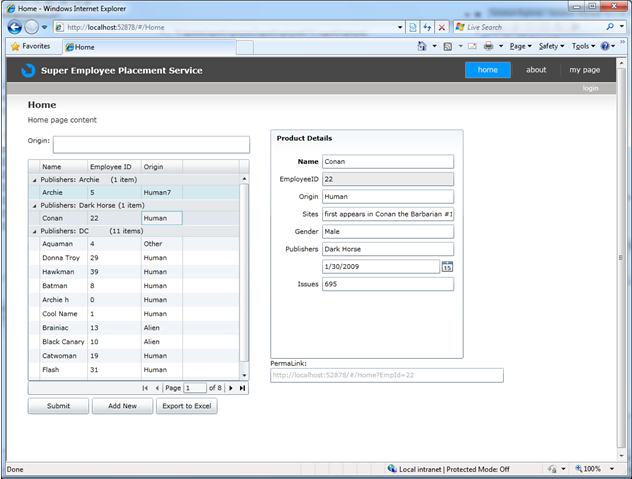Viewport: 632px width, 479px height.
Task: Click the Origin filter text box
Action: click(x=151, y=144)
